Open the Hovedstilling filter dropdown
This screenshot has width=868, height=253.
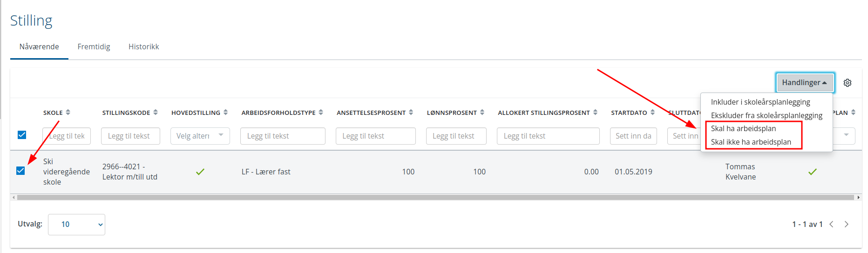tap(200, 136)
